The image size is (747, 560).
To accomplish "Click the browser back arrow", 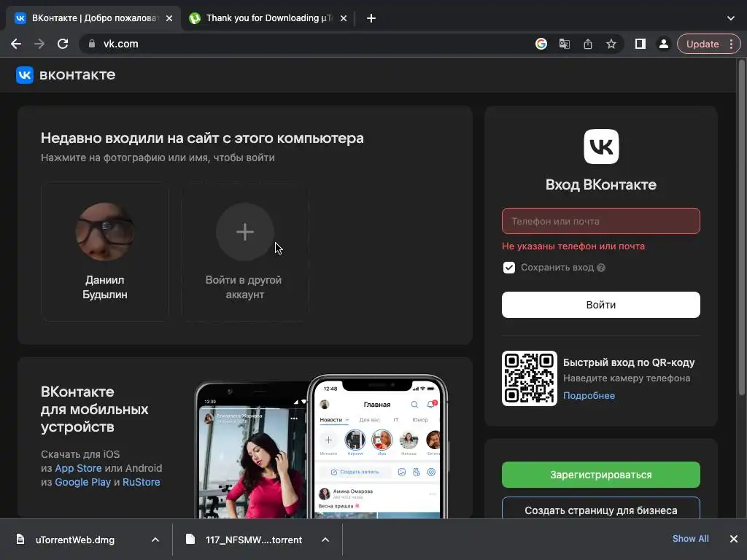I will [16, 44].
